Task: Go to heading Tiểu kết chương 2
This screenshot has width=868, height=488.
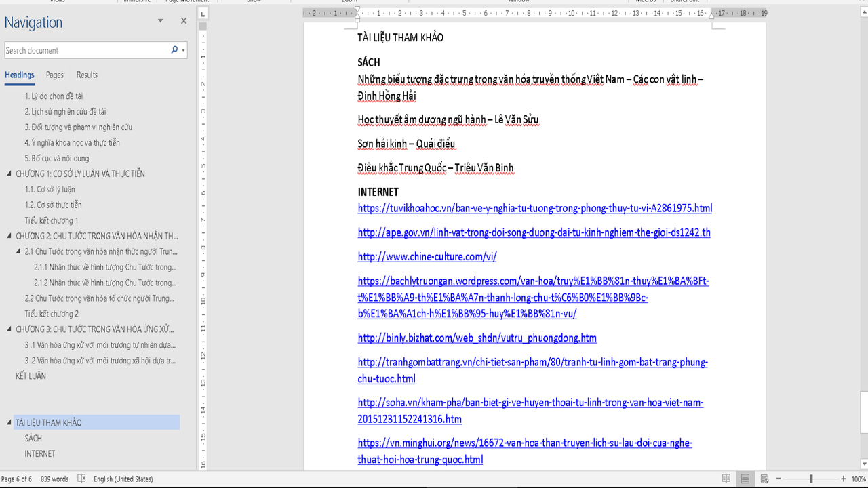Action: coord(52,314)
